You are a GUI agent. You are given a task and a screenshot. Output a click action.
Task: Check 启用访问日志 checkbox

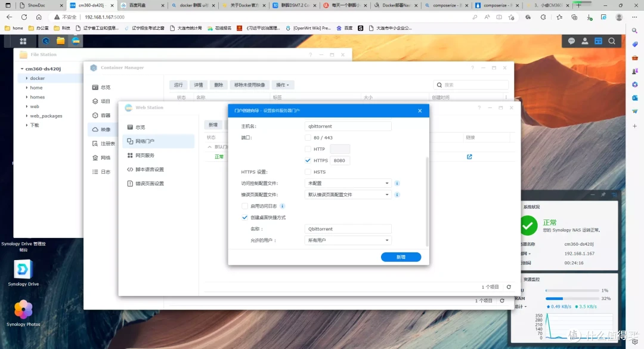click(x=245, y=206)
